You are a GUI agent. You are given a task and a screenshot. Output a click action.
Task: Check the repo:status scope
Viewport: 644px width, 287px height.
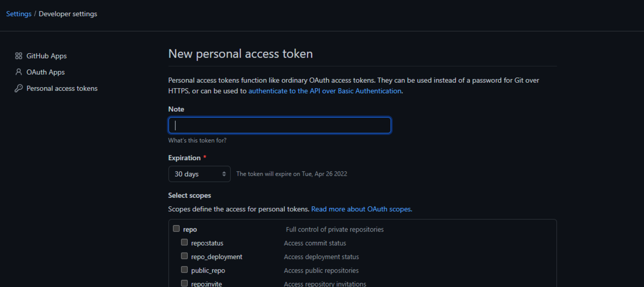184,243
